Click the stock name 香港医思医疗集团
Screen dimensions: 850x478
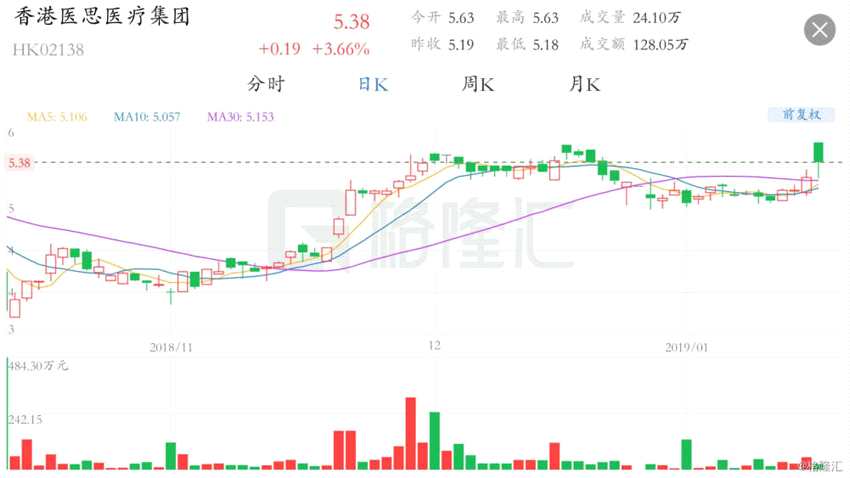102,16
